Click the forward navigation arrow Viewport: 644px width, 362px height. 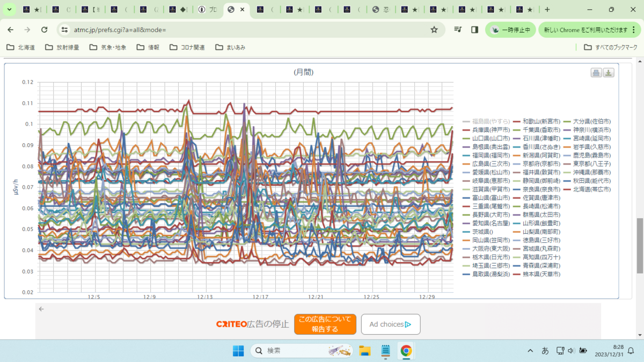[28, 30]
